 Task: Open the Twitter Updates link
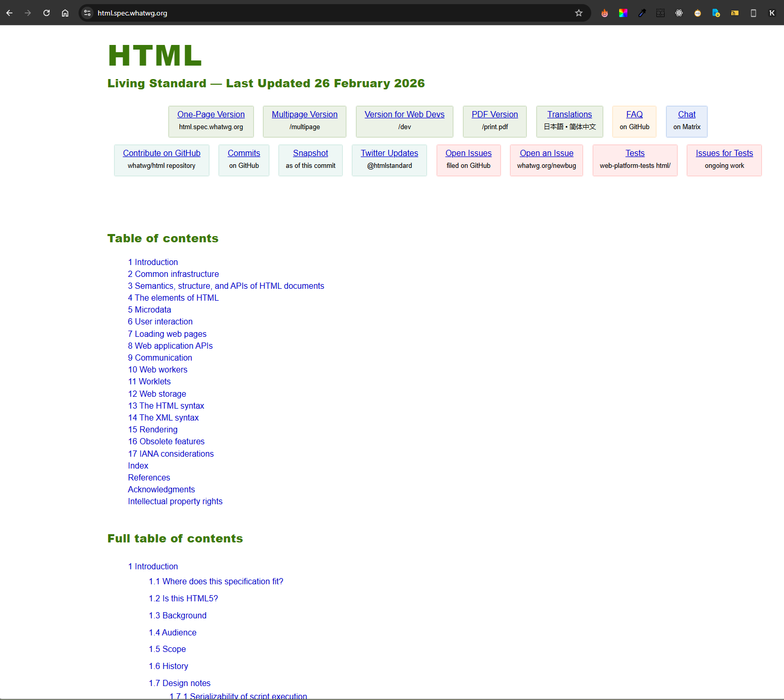389,153
